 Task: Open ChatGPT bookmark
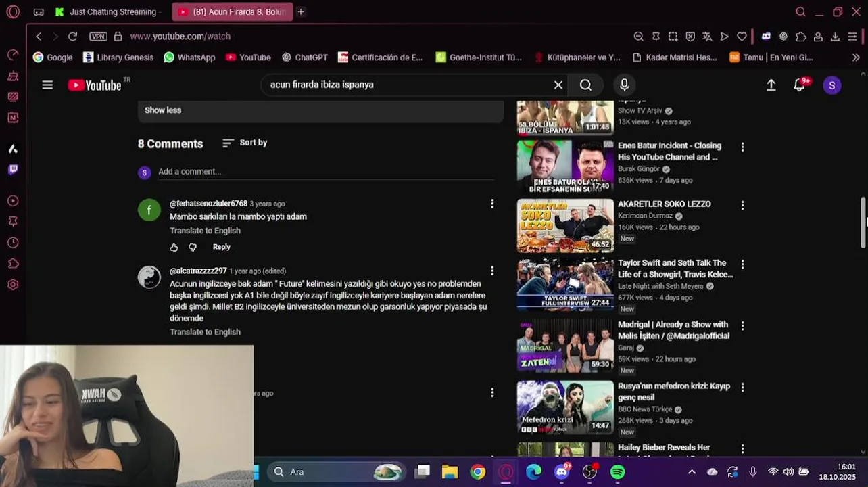tap(305, 57)
